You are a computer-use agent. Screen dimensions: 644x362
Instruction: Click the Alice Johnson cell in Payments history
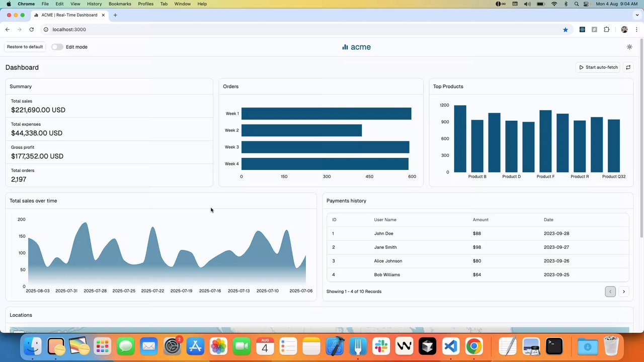pyautogui.click(x=388, y=261)
